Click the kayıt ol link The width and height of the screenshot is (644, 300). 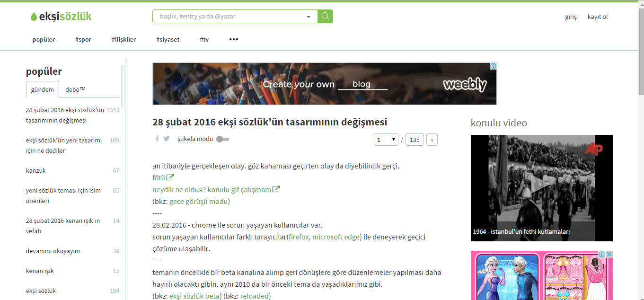pos(598,17)
